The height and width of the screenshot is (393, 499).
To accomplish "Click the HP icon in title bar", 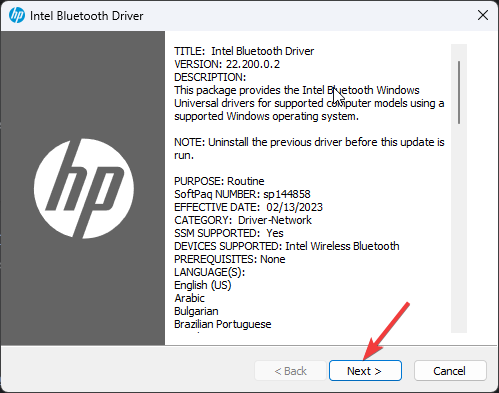I will (17, 15).
